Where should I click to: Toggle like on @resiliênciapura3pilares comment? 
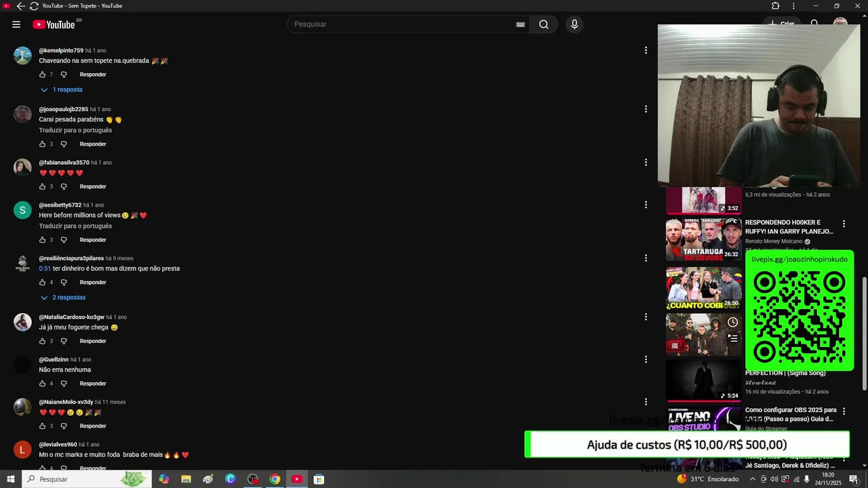(x=42, y=283)
